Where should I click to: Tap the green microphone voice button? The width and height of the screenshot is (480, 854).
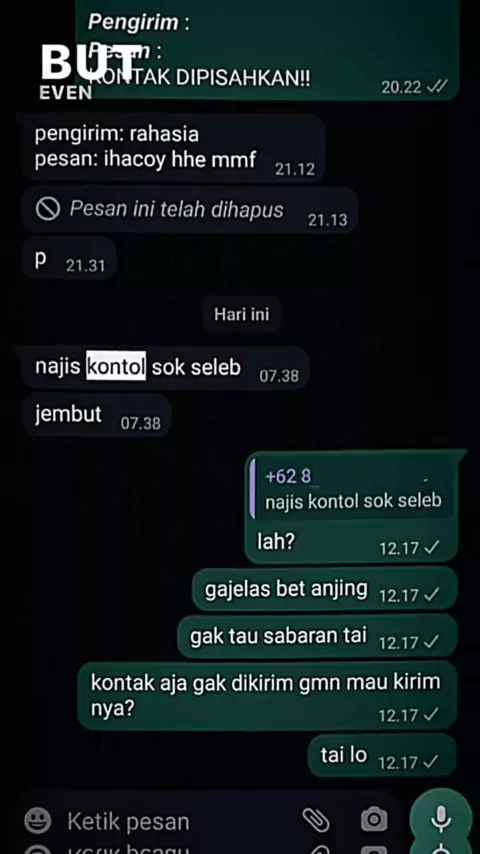click(441, 819)
